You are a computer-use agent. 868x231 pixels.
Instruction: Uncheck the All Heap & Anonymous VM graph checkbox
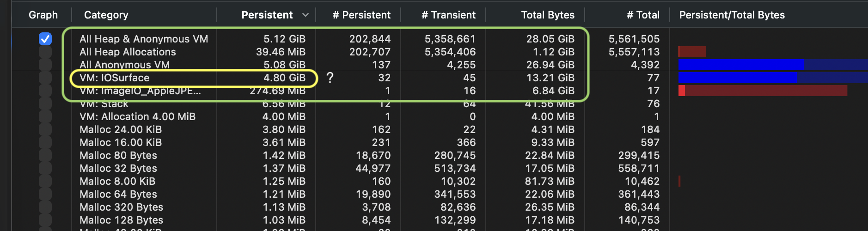tap(45, 39)
